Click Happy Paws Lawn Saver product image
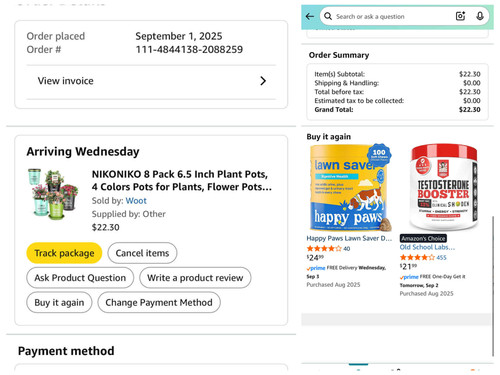 click(x=349, y=187)
